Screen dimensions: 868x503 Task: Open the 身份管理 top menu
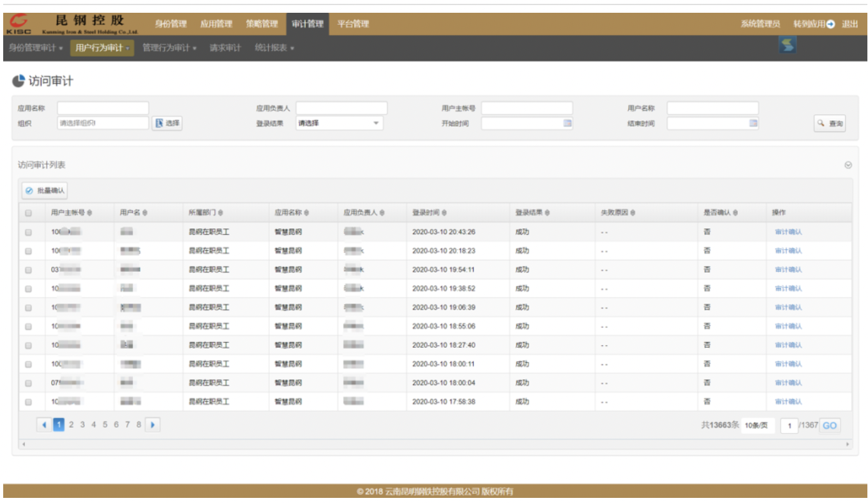coord(170,24)
